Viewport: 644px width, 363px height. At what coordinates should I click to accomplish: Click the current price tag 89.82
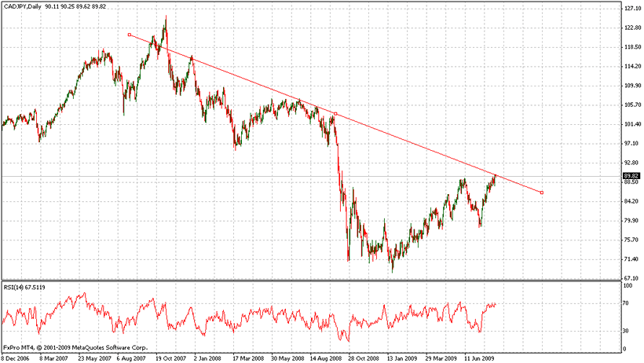point(632,175)
